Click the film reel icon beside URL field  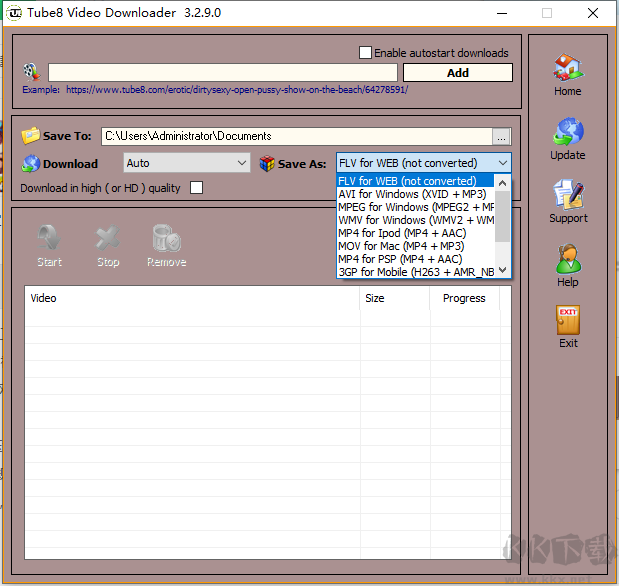[x=32, y=72]
